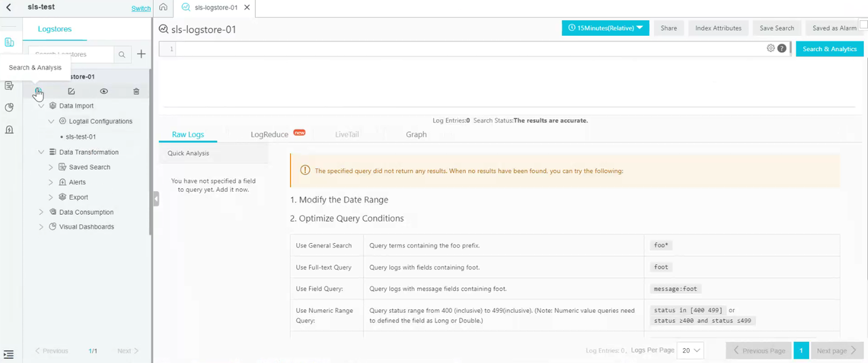Click the Alerts tree icon
Screen dimensions: 868x363
tap(62, 182)
